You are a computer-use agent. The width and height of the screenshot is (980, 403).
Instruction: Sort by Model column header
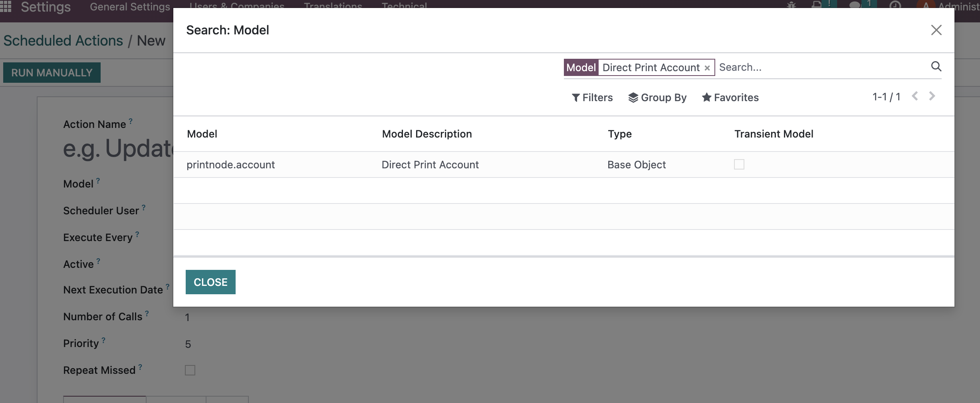(202, 134)
